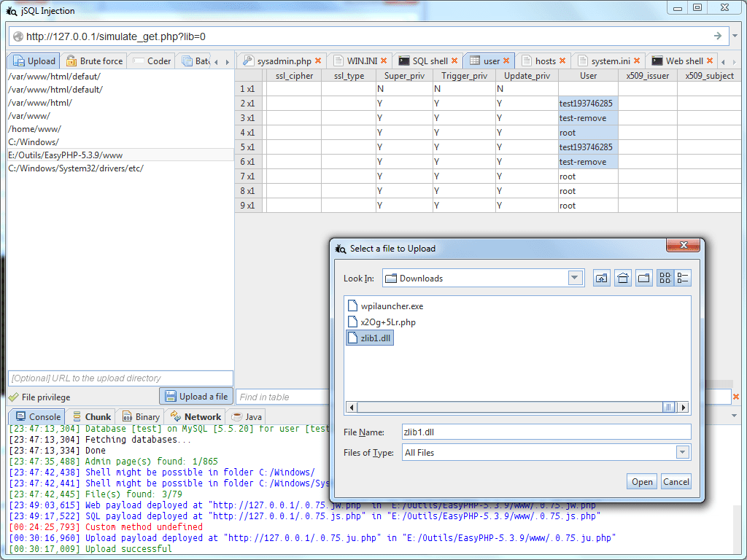Image resolution: width=747 pixels, height=560 pixels.
Task: Open the Files of Type dropdown
Action: 682,453
